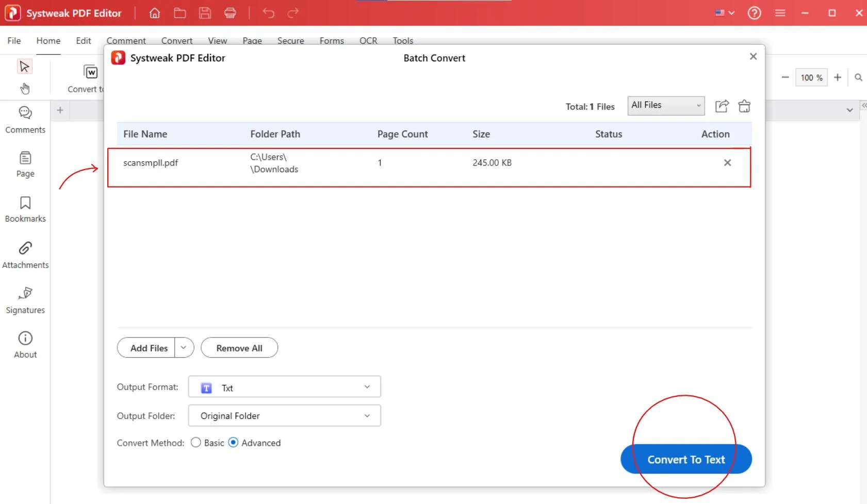The width and height of the screenshot is (867, 504).
Task: Open the Output Folder dropdown
Action: point(284,416)
